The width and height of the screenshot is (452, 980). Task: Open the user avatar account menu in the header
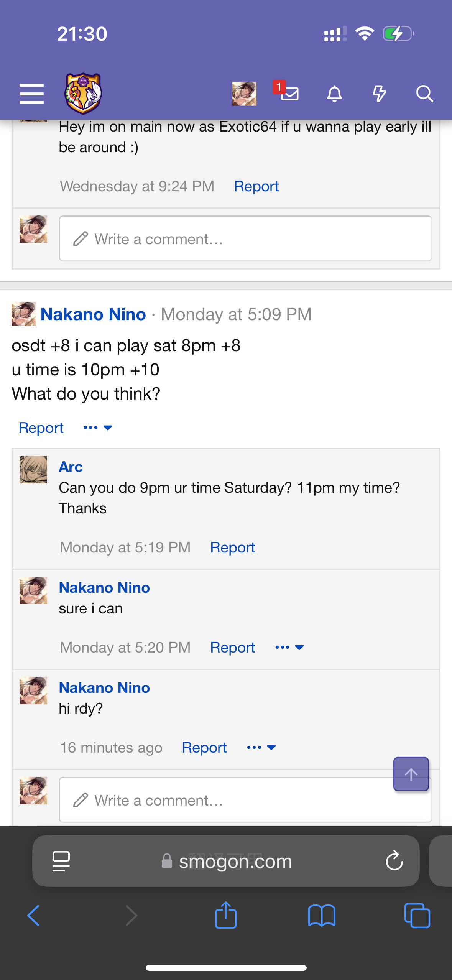click(x=244, y=94)
